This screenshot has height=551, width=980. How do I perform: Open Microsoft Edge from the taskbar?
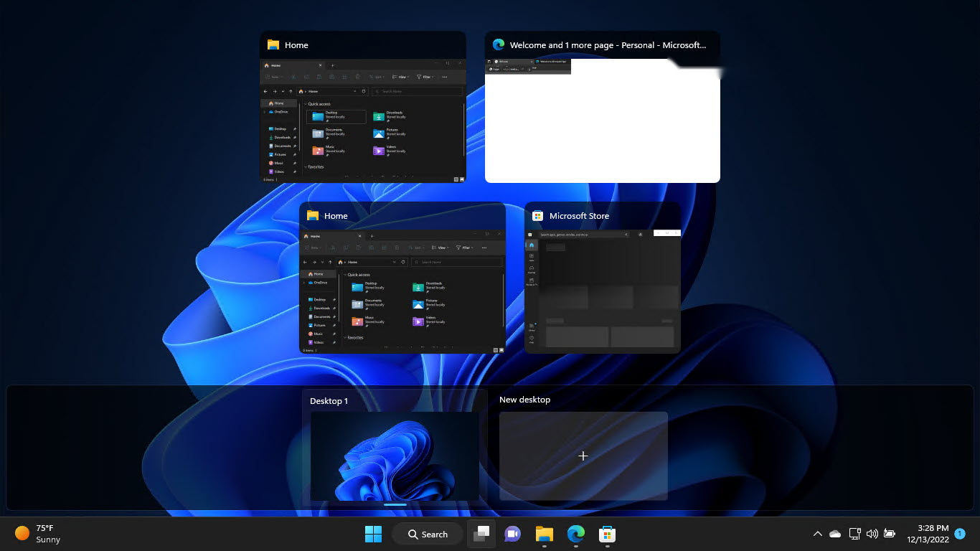(575, 534)
